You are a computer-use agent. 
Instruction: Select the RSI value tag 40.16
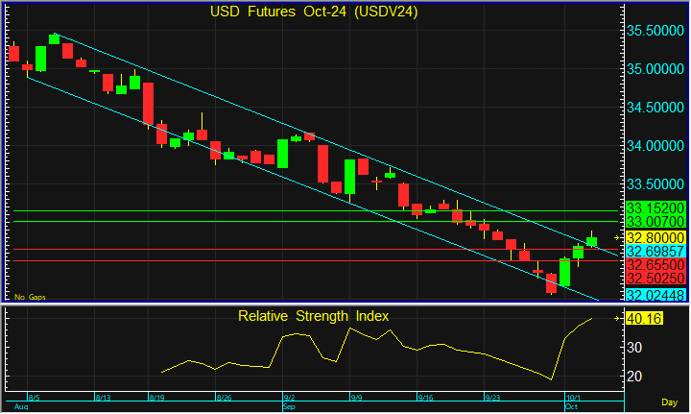point(645,319)
